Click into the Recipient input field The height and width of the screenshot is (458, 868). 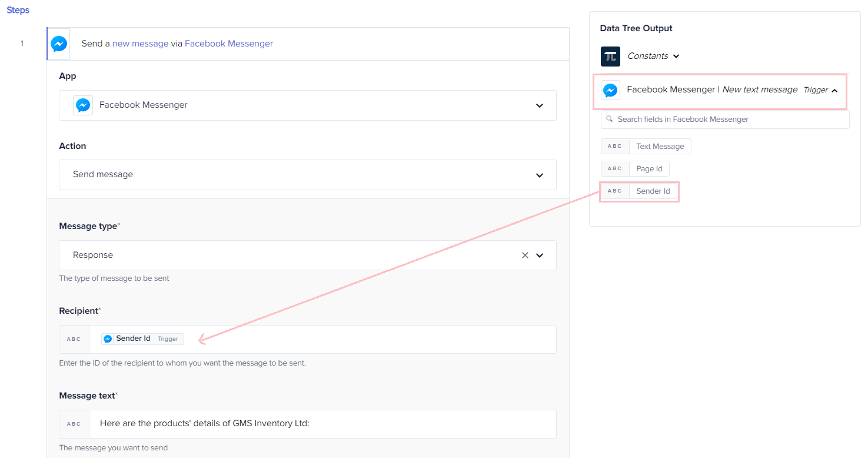(322, 340)
